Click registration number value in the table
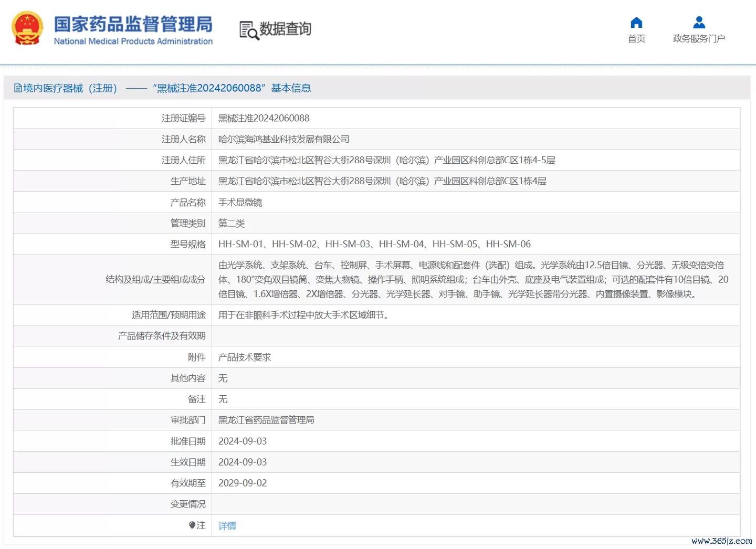The width and height of the screenshot is (756, 549). point(264,119)
